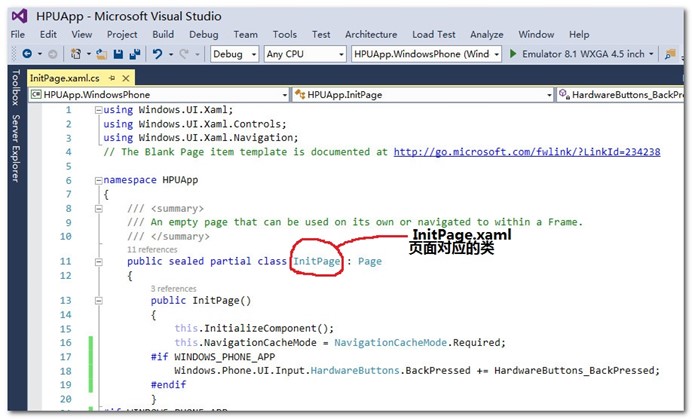Open the Any CPU platform dropdown
Viewport: 692px width, 419px height.
point(305,54)
